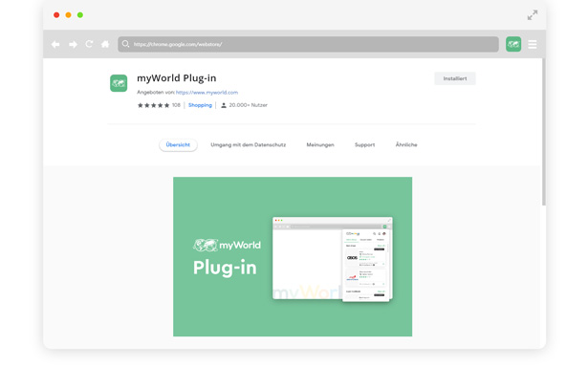Viewport: 588px width, 367px height.
Task: Click the Installiert button
Action: 455,78
